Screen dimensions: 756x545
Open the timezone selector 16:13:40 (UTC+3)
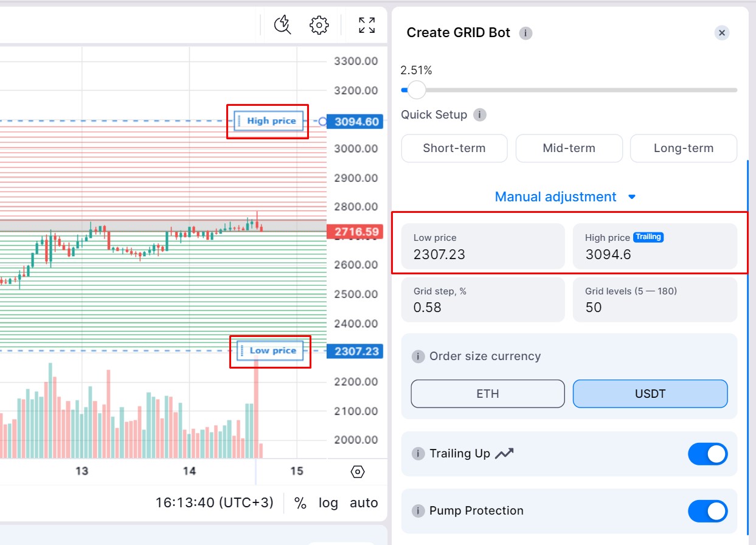[214, 503]
